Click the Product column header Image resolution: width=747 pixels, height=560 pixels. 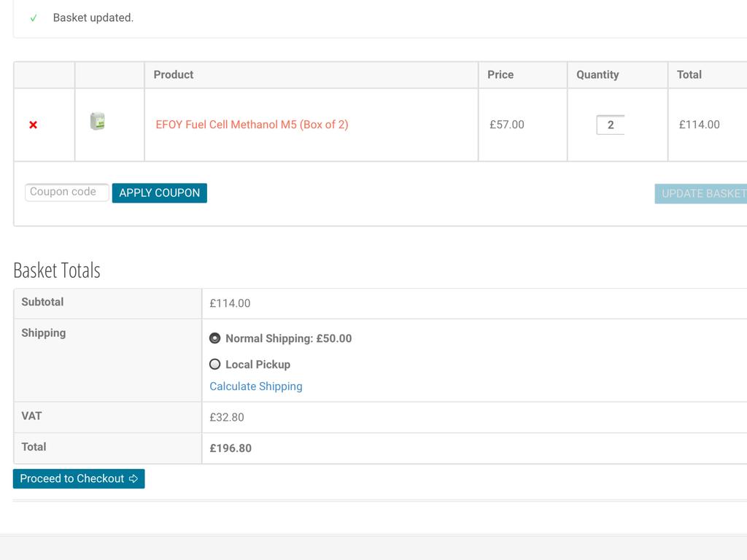(x=174, y=74)
